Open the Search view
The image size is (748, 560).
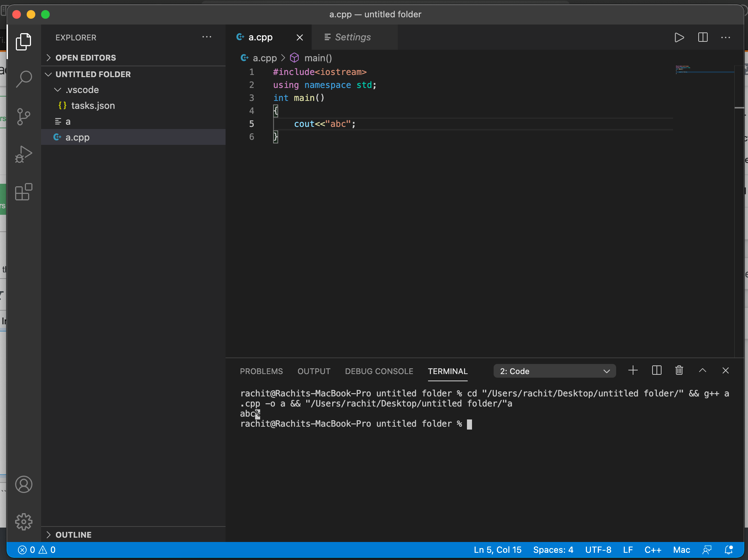24,79
